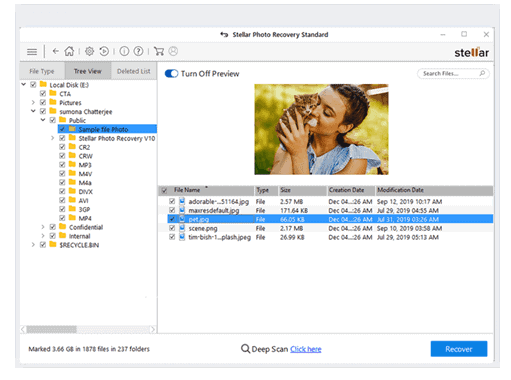This screenshot has height=380, width=511.
Task: Toggle the select-all checkbox in file list header
Action: [x=164, y=191]
